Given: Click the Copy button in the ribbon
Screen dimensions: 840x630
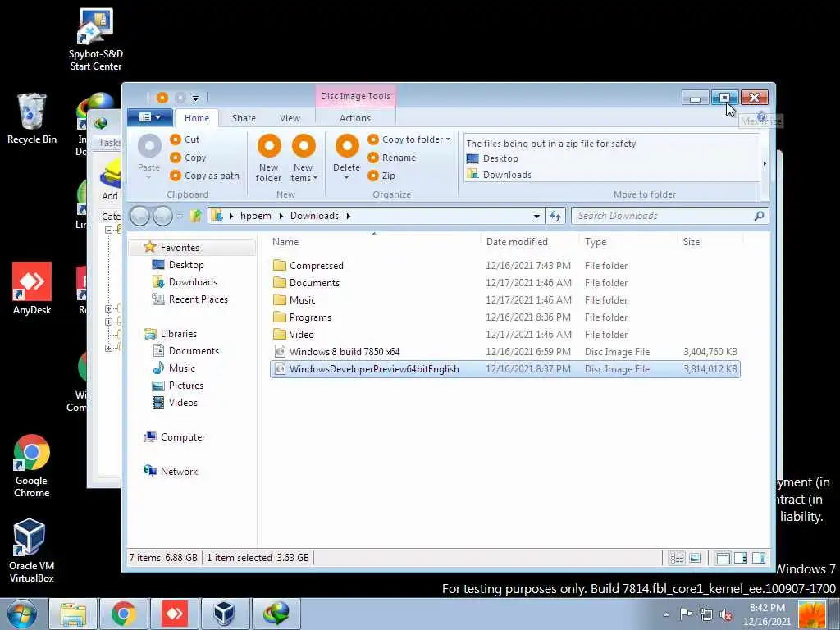Looking at the screenshot, I should 188,157.
